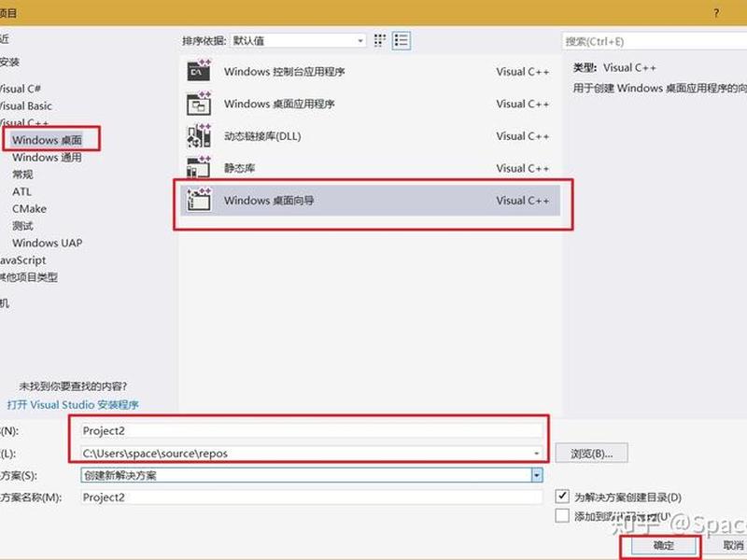Screen dimensions: 747x560
Task: Select the 常规 category
Action: pyautogui.click(x=22, y=175)
